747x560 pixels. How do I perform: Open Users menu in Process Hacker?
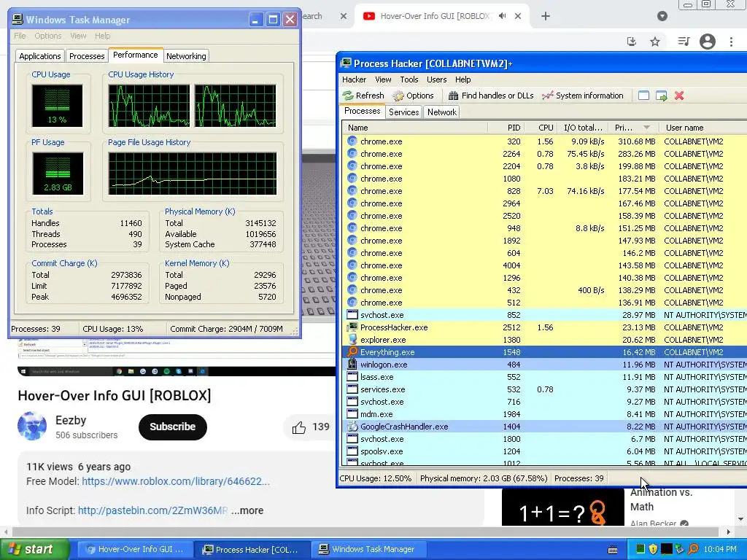[436, 79]
